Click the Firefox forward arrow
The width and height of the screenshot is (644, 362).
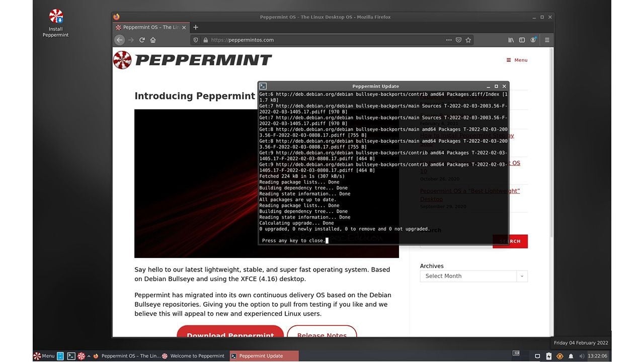click(x=131, y=40)
